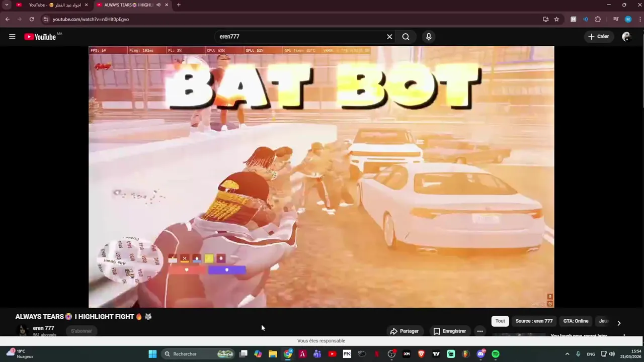Open File Explorer from the taskbar
This screenshot has height=362, width=644.
pos(273,354)
